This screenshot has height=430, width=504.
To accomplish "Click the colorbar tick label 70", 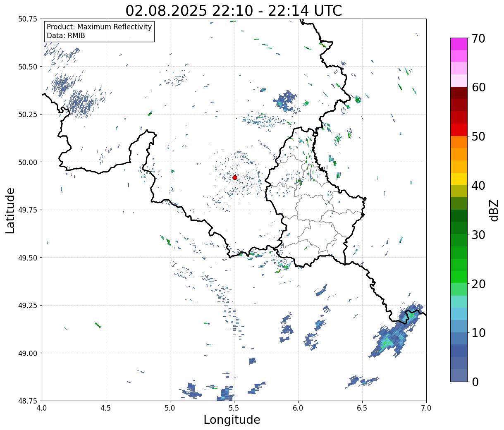I will coord(478,38).
